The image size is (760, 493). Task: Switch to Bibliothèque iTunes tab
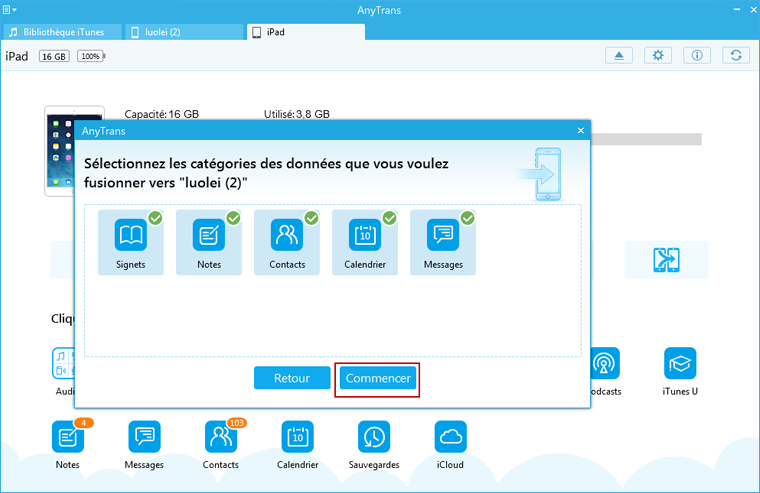(x=62, y=32)
